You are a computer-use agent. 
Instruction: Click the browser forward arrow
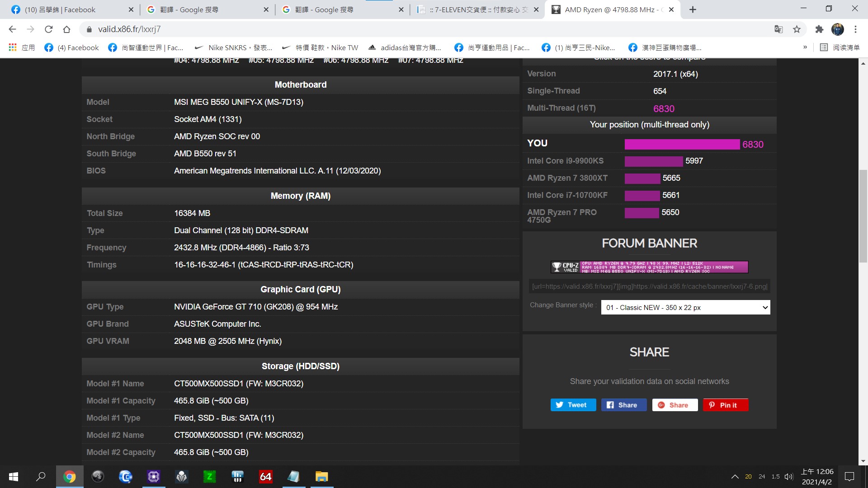(30, 29)
